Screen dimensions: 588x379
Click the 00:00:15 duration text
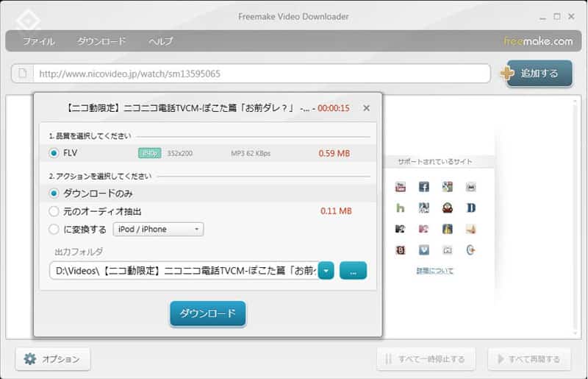pyautogui.click(x=334, y=108)
